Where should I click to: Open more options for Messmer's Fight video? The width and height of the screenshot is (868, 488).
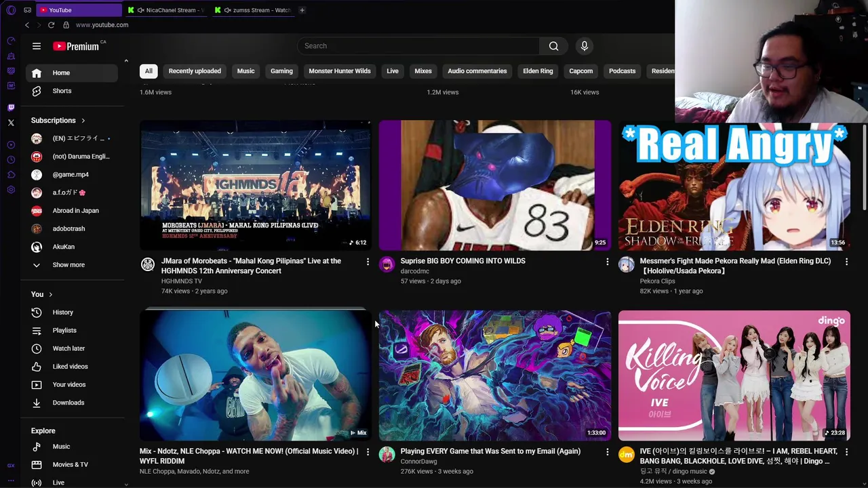pyautogui.click(x=846, y=262)
